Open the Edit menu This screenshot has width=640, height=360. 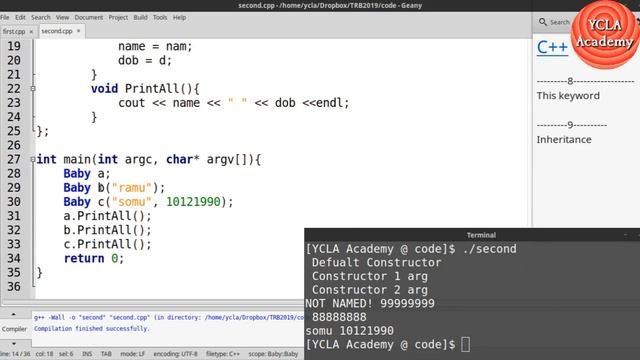point(20,18)
